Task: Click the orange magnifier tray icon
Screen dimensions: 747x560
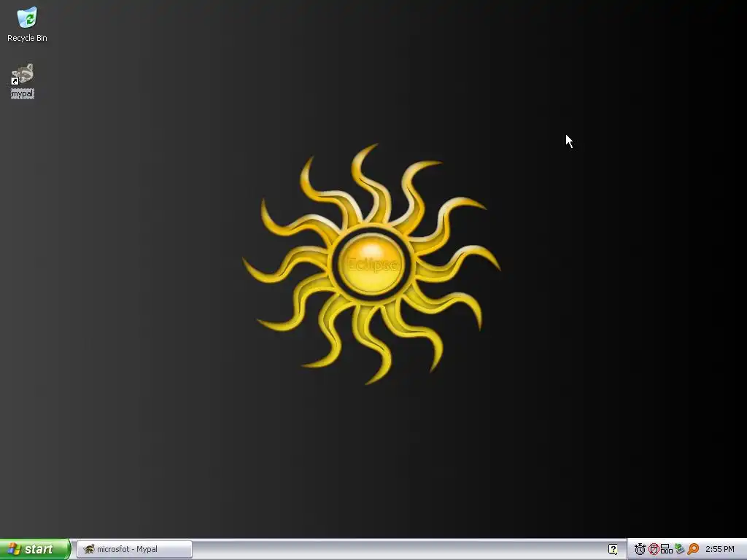Action: pos(693,549)
